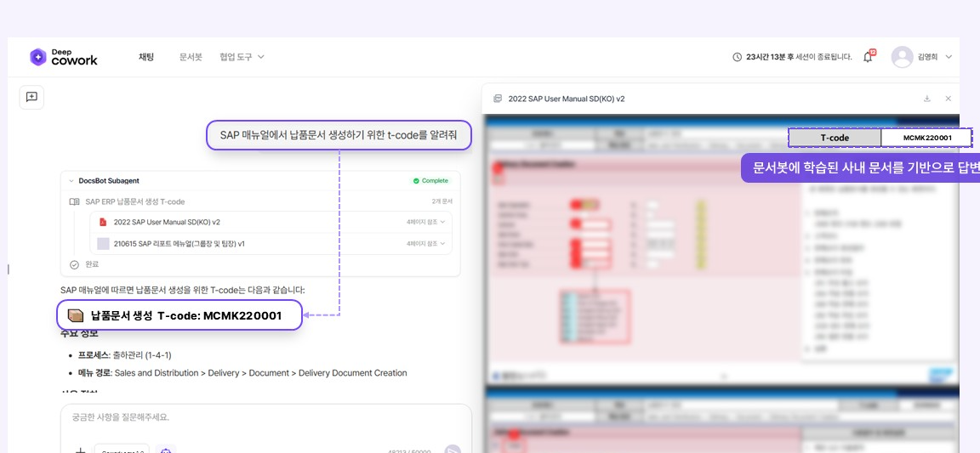
Task: Collapse the DocsBot Subagent section
Action: 71,180
